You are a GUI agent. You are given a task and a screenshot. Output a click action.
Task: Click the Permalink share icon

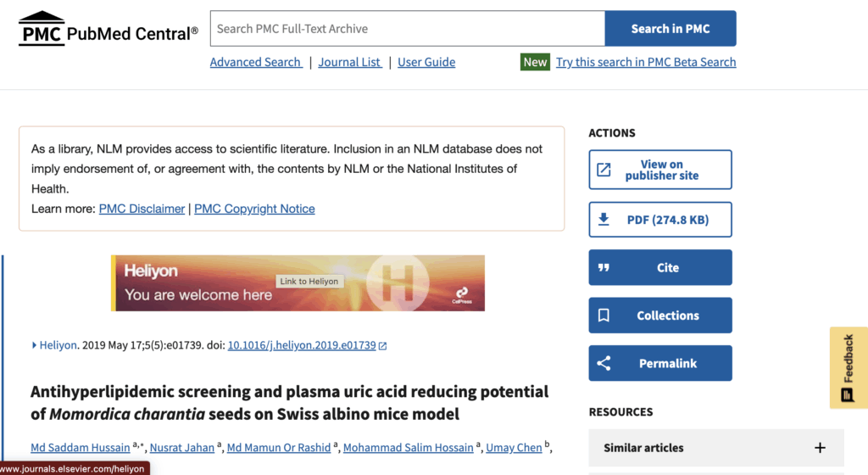[x=604, y=363]
